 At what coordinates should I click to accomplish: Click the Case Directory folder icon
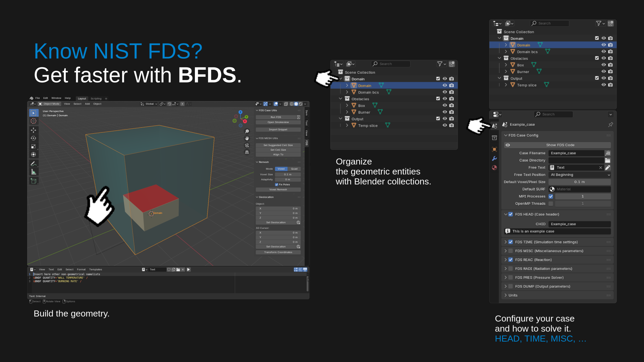[607, 161]
